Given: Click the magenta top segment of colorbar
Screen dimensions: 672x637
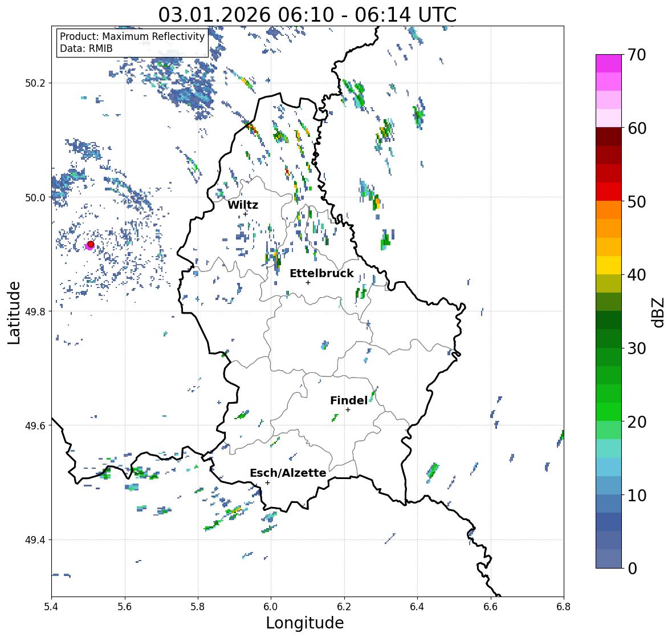Looking at the screenshot, I should 609,63.
